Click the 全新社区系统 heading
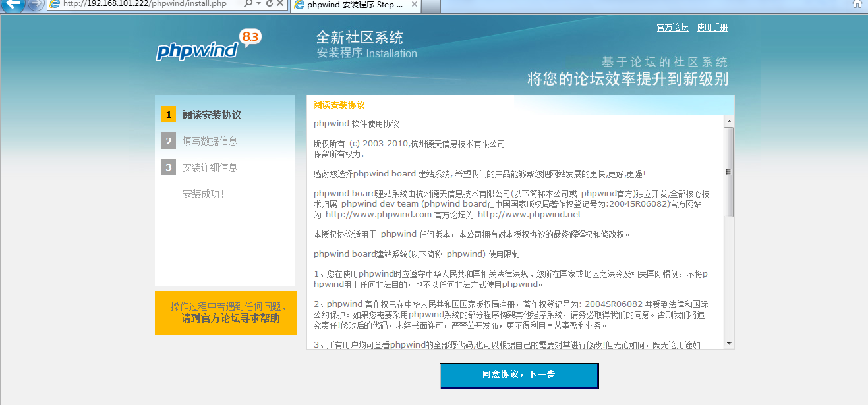The width and height of the screenshot is (868, 405). tap(360, 38)
